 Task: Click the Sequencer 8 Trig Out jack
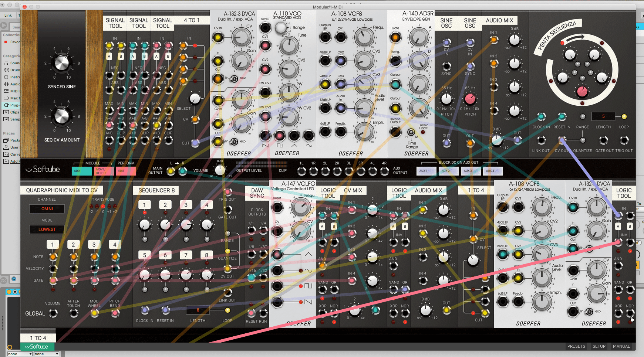(228, 192)
